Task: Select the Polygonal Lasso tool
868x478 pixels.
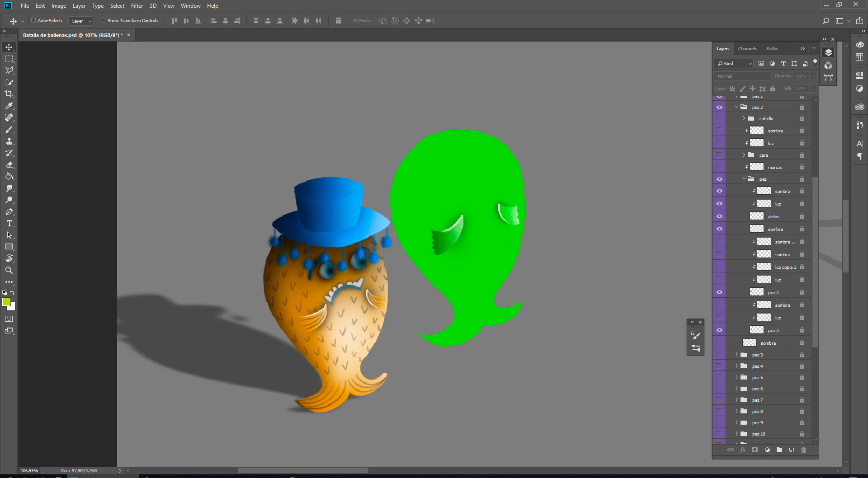Action: pos(9,70)
